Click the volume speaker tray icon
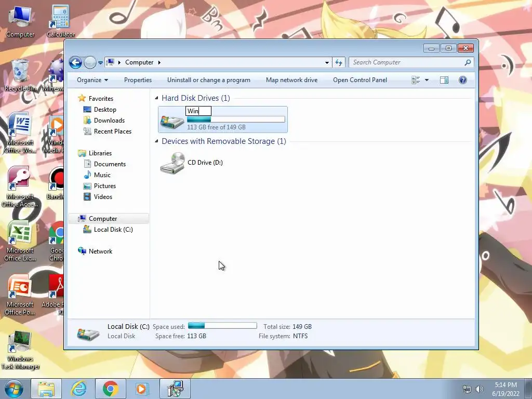The image size is (532, 399). click(x=479, y=389)
